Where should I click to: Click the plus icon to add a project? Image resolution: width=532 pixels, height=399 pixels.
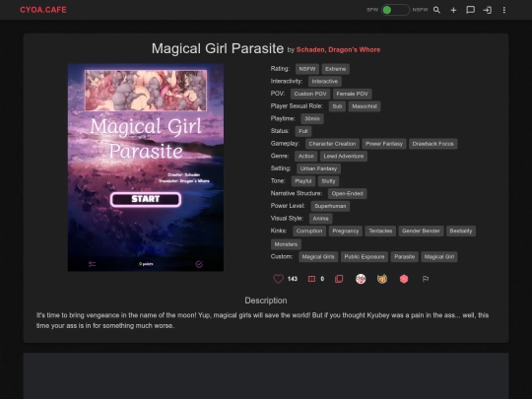pyautogui.click(x=453, y=10)
